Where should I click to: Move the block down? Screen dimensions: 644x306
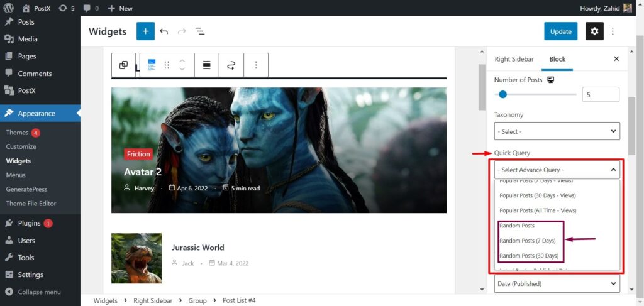(x=182, y=69)
